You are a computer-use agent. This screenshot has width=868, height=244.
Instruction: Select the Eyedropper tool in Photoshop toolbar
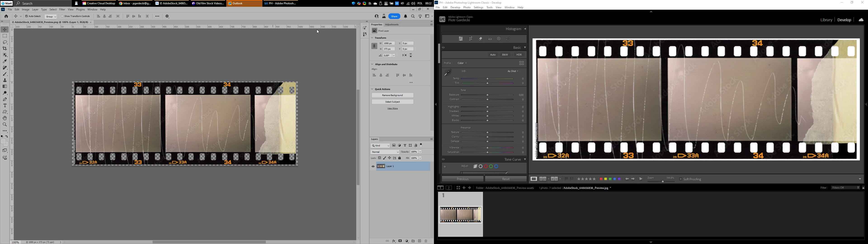tap(5, 61)
